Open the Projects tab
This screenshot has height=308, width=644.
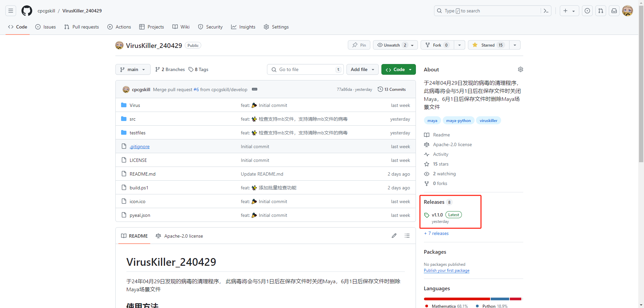pyautogui.click(x=152, y=27)
